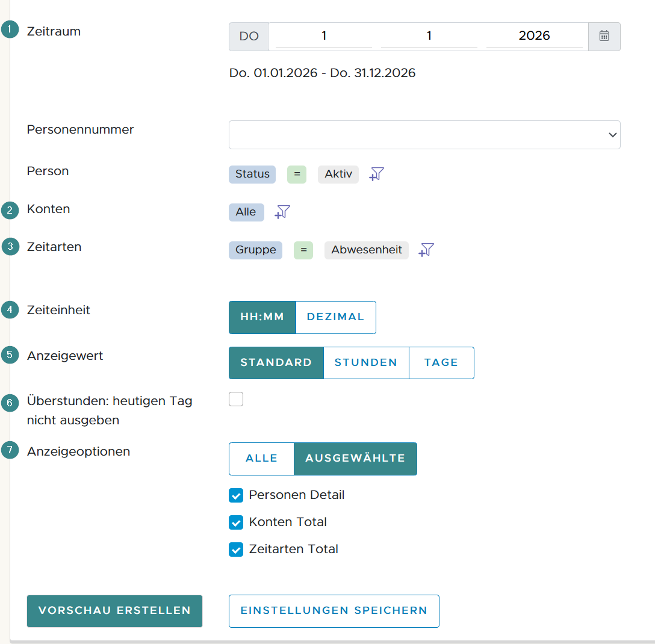
Task: Click the day field of the Zeitraum date
Action: click(x=324, y=36)
